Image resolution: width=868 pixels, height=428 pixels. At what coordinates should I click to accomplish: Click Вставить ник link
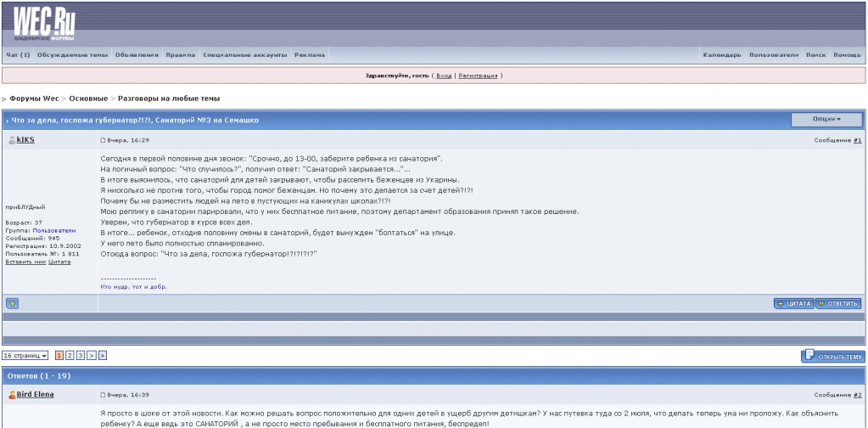coord(25,262)
